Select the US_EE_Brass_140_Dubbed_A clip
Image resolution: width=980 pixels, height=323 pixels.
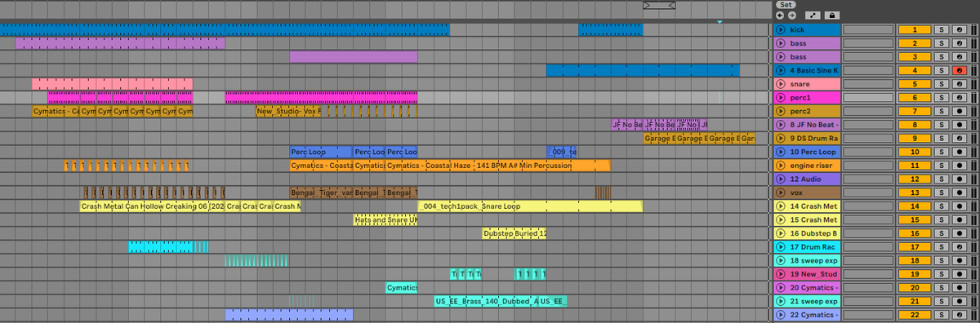click(x=486, y=301)
